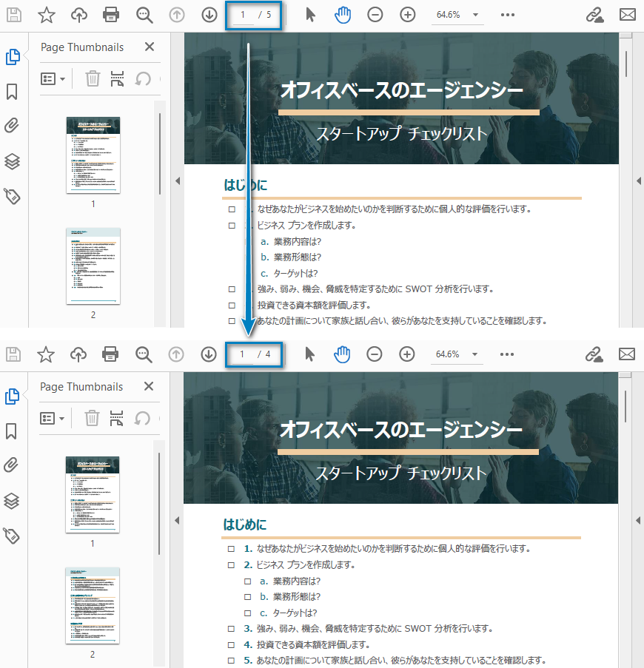Open the search tool
644x668 pixels.
click(x=143, y=14)
